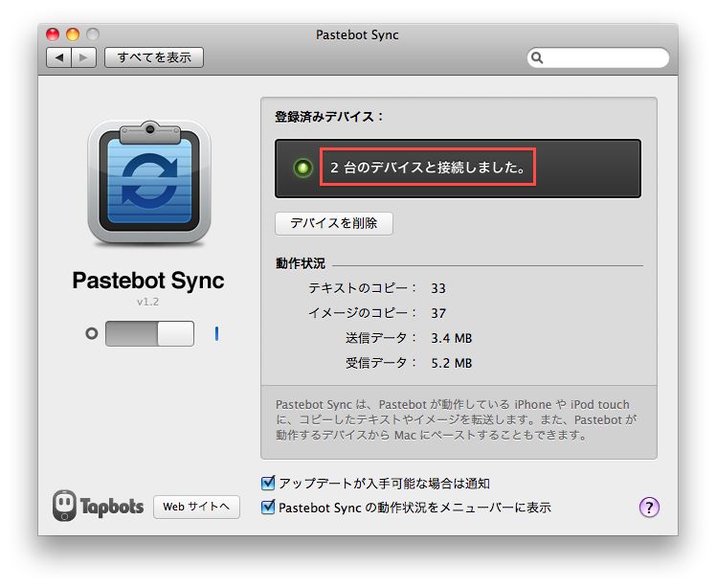This screenshot has width=716, height=588.
Task: Click the O off-position marker beside the switch
Action: pyautogui.click(x=92, y=333)
